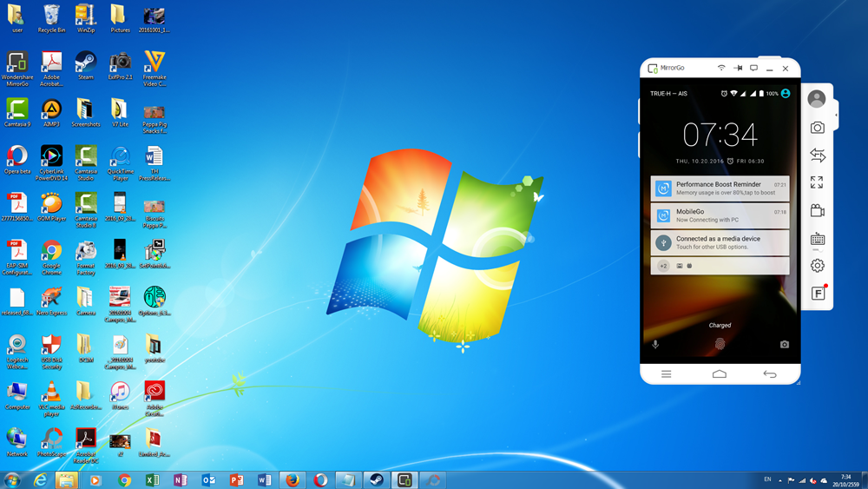Expand the +2 more notifications row

pos(720,266)
